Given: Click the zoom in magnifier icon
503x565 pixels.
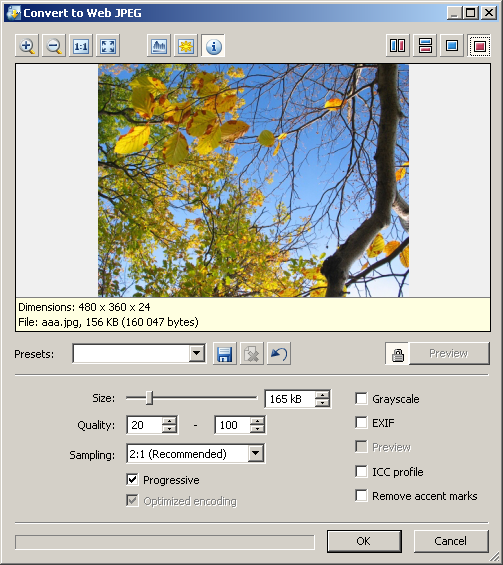Looking at the screenshot, I should coord(27,46).
